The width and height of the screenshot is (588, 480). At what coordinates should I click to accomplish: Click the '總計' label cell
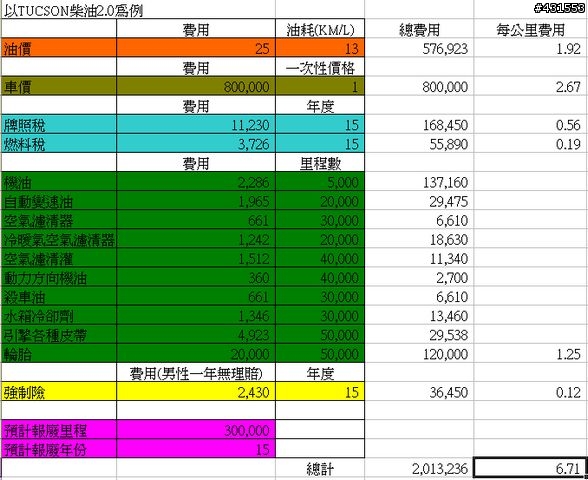coord(320,469)
